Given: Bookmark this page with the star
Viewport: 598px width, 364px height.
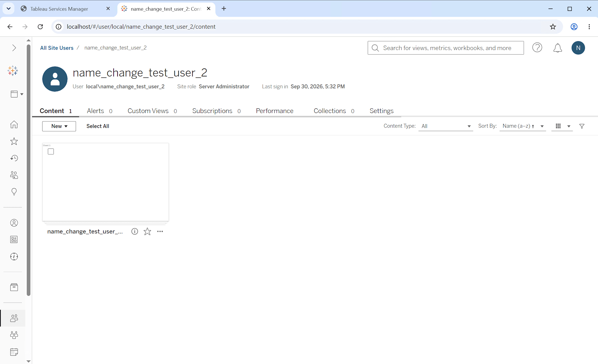Looking at the screenshot, I should 553,27.
